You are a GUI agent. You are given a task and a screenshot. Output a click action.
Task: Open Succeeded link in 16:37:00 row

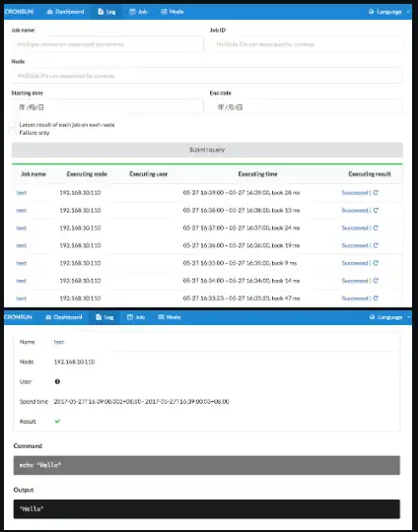[x=355, y=228]
